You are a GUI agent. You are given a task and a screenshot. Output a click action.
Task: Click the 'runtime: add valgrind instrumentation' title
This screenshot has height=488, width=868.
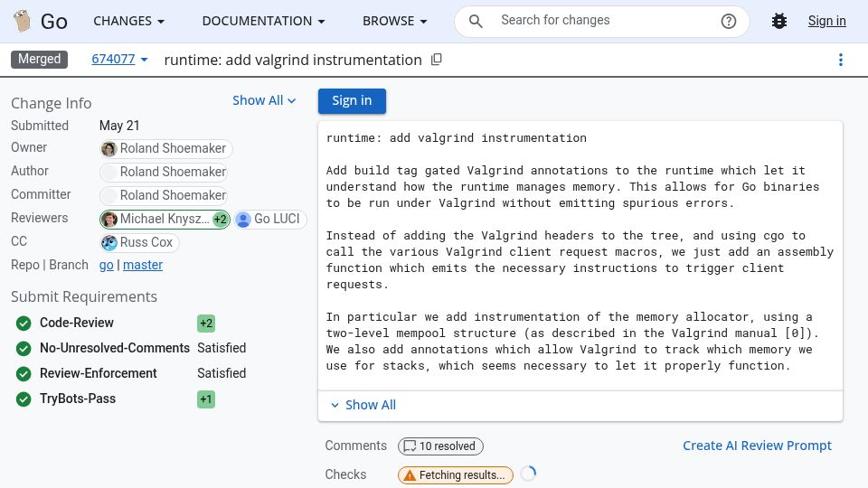[293, 60]
